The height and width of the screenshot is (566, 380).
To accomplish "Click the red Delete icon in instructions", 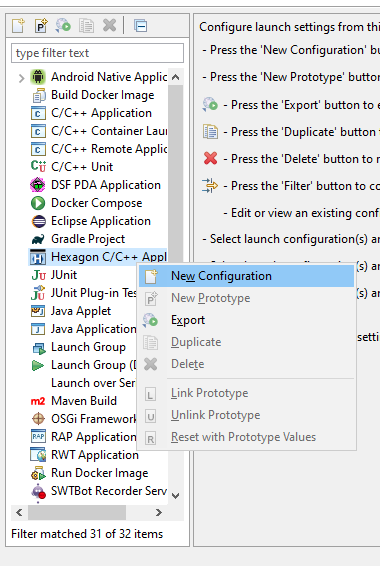I will (210, 158).
